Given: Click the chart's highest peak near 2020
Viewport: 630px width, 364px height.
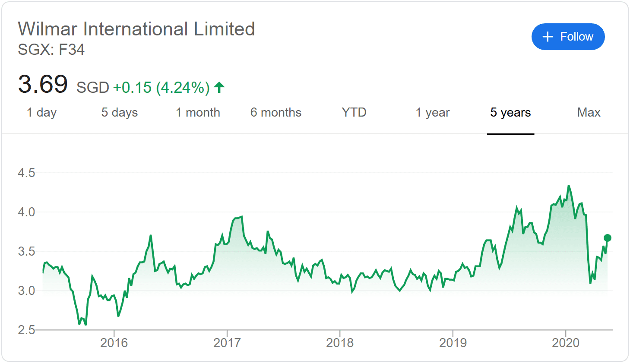Looking at the screenshot, I should (569, 186).
